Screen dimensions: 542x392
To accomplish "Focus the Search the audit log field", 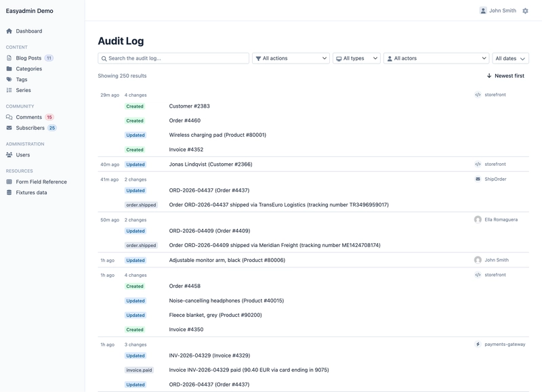I will click(x=173, y=58).
